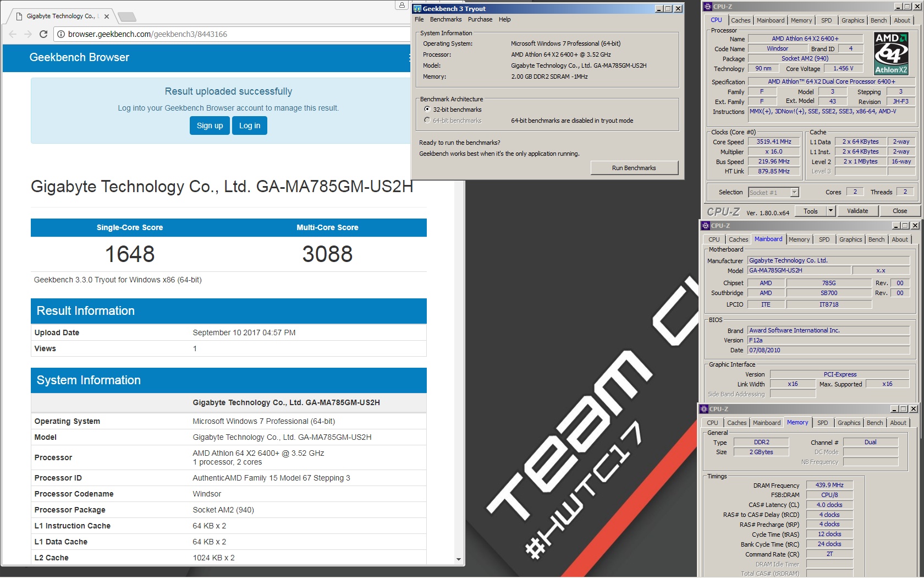Click CPU-Z CPU window title icon

tap(708, 7)
